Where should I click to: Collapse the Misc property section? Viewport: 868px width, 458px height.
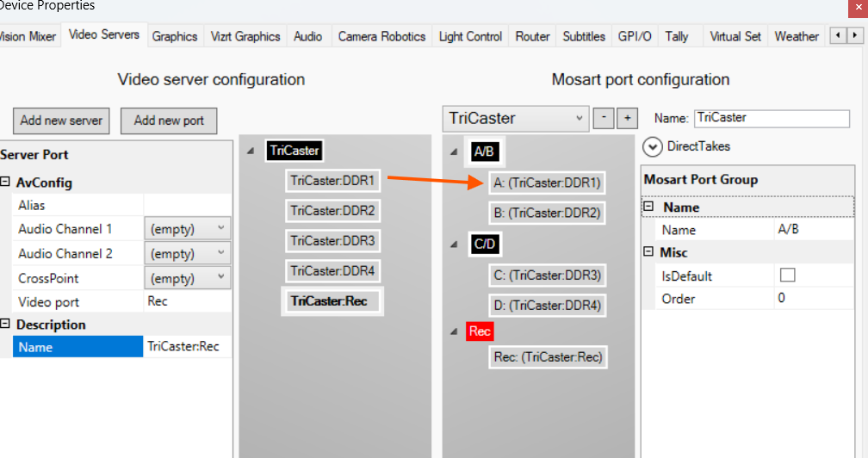[648, 252]
